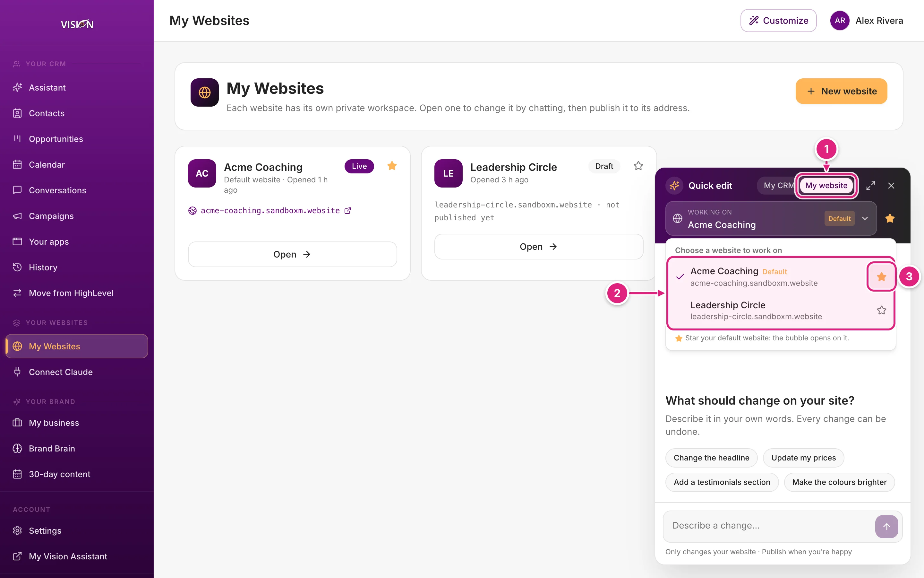Star Leadership Circle as default in list
The image size is (924, 578).
881,310
